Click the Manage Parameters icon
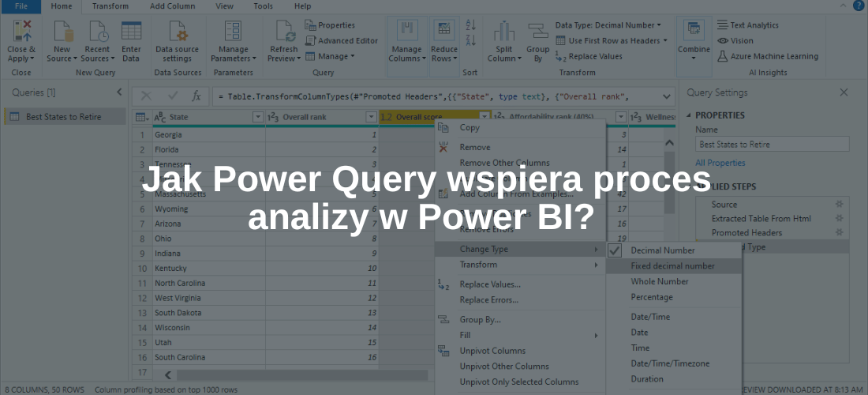 coord(233,31)
